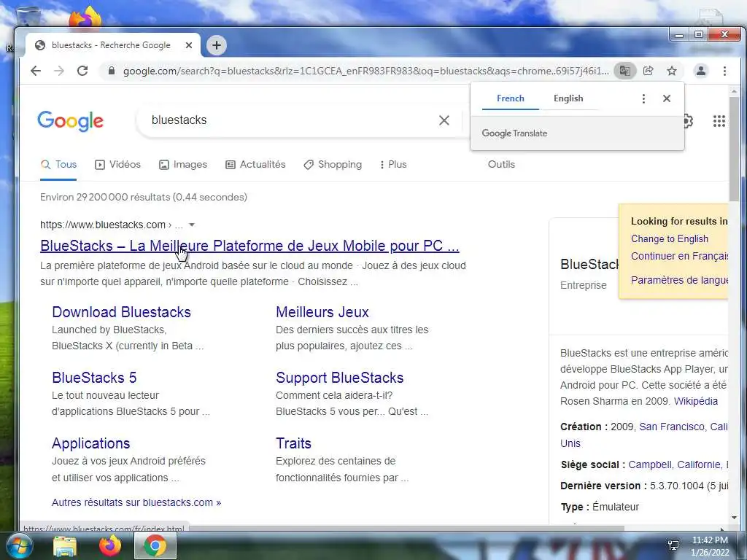Select the English tab in translate popup
Viewport: 747px width, 560px height.
pyautogui.click(x=568, y=98)
